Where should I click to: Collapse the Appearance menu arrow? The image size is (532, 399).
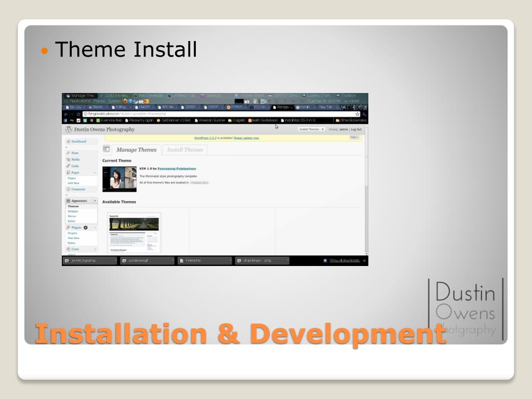[x=95, y=201]
